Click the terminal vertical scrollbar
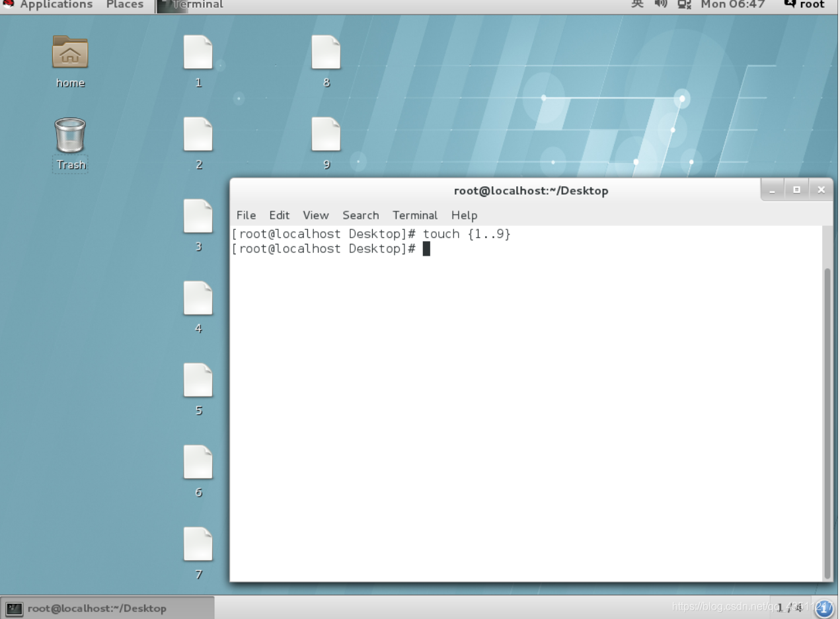The image size is (840, 619). click(x=827, y=423)
